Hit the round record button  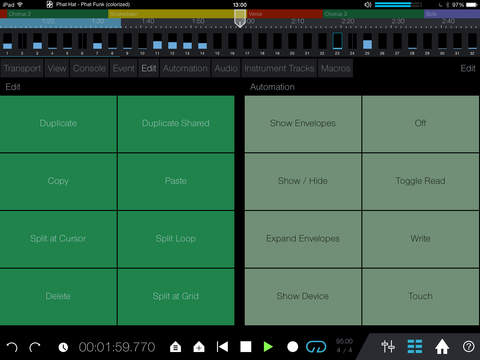click(x=292, y=347)
